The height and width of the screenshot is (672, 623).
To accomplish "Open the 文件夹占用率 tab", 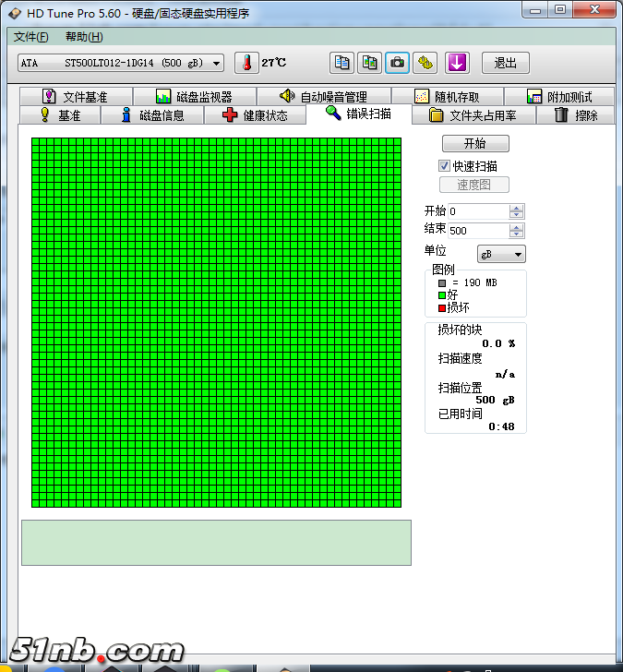I will 473,115.
